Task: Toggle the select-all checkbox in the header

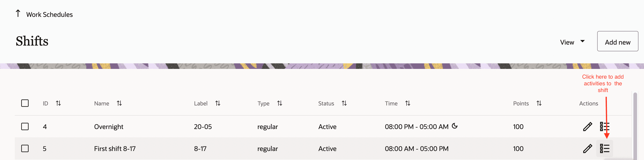Action: point(25,103)
